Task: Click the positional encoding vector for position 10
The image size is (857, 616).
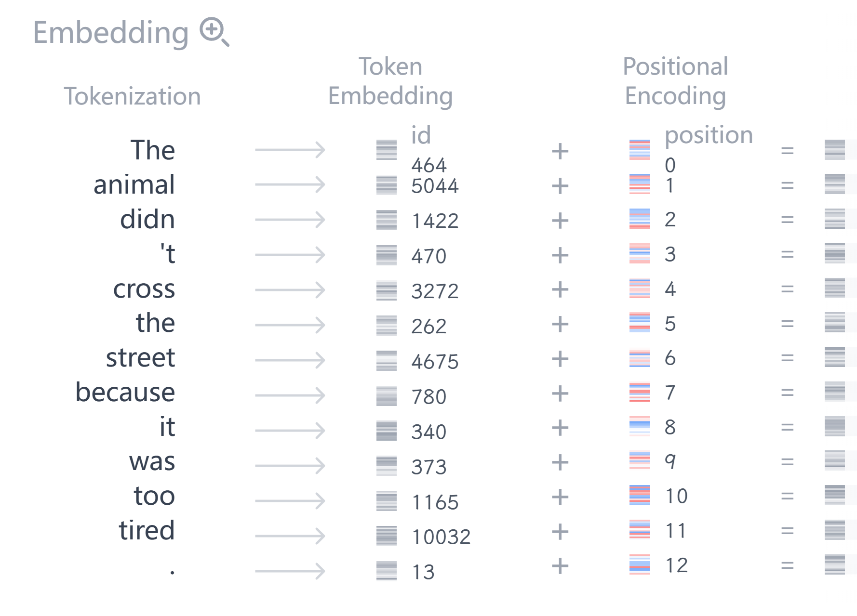Action: coord(639,495)
